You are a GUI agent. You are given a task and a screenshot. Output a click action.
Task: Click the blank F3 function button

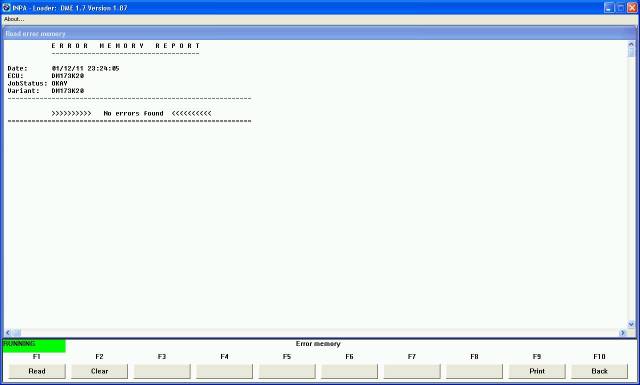(162, 371)
